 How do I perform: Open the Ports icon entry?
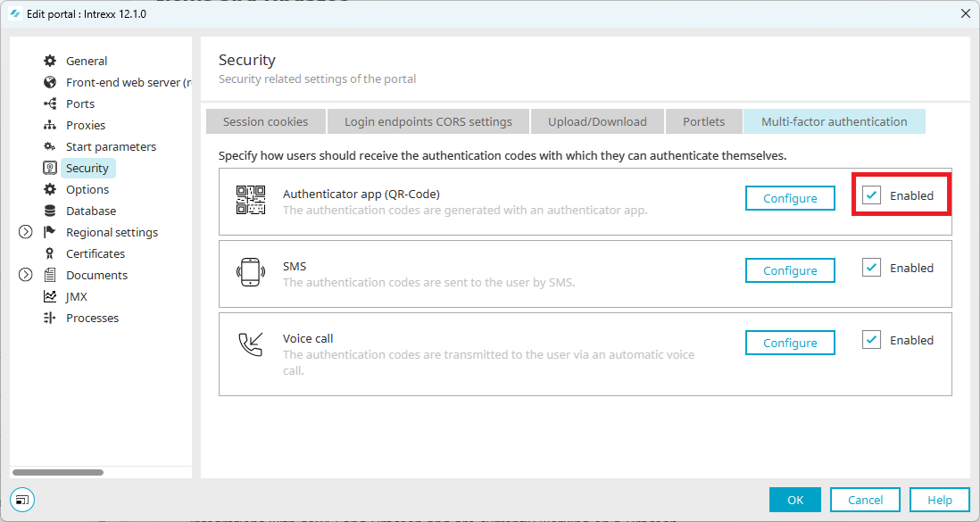tap(50, 104)
